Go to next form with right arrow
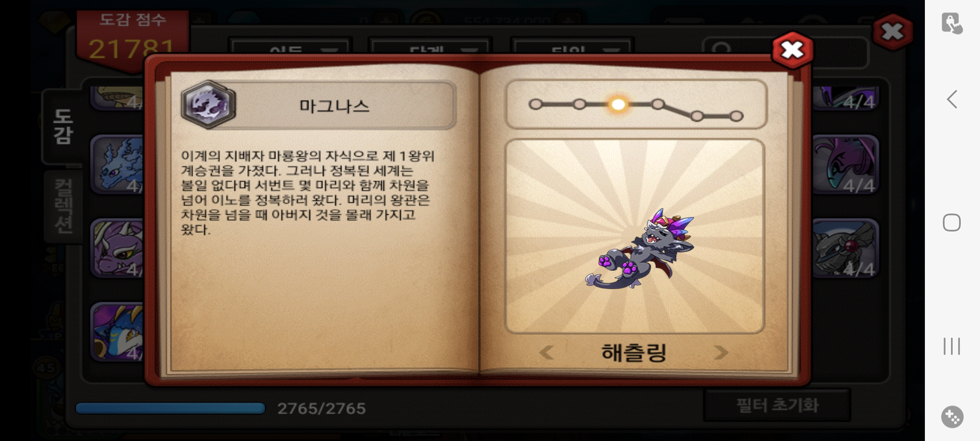 [x=721, y=352]
